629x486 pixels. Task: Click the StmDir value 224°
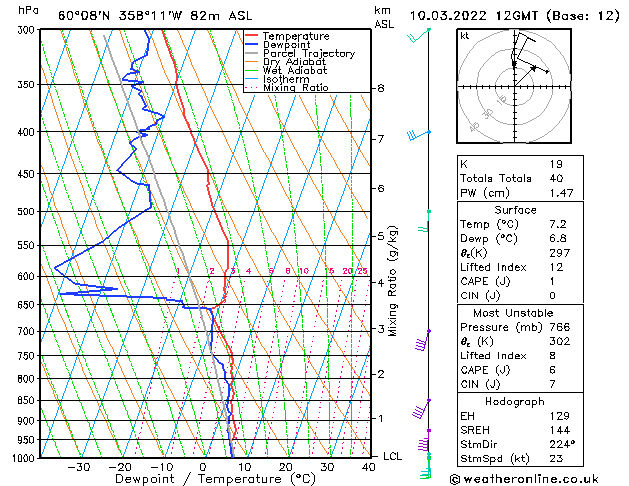click(562, 445)
